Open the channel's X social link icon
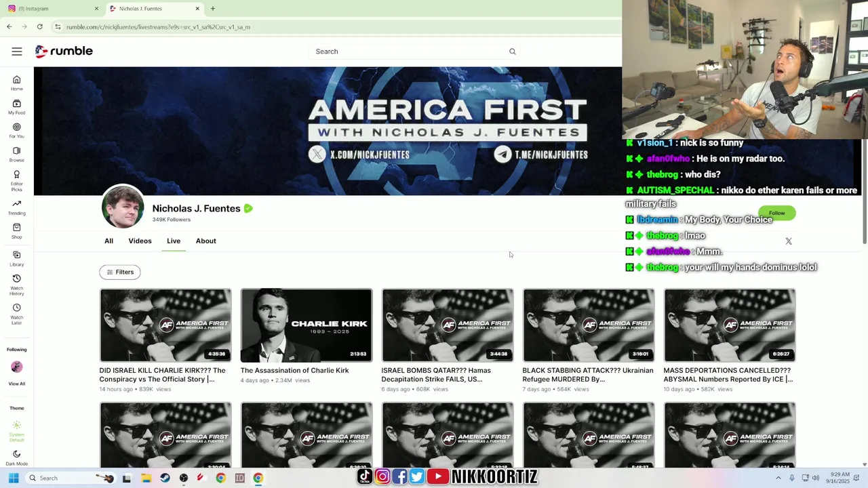This screenshot has width=868, height=488. 789,241
